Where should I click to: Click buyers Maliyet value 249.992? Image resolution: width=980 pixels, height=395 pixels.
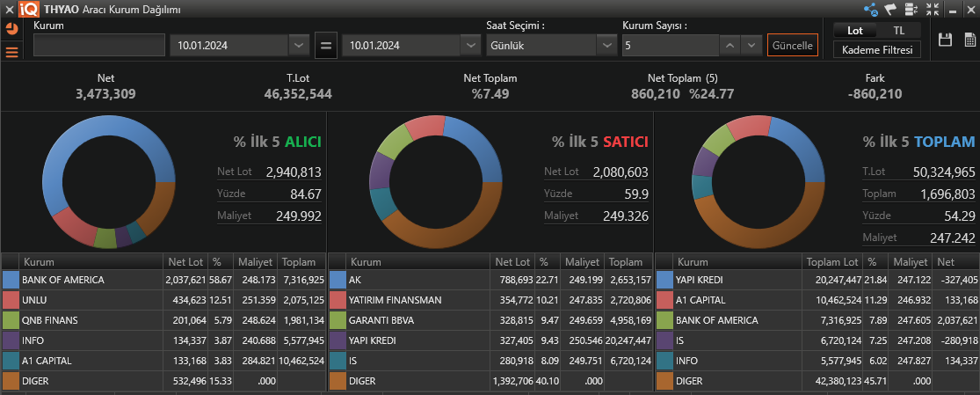[299, 216]
